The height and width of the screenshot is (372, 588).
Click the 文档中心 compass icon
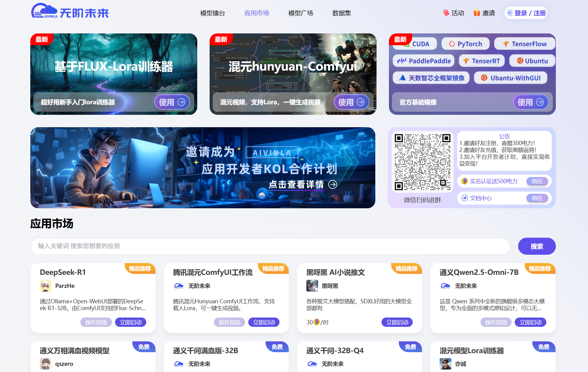point(464,198)
